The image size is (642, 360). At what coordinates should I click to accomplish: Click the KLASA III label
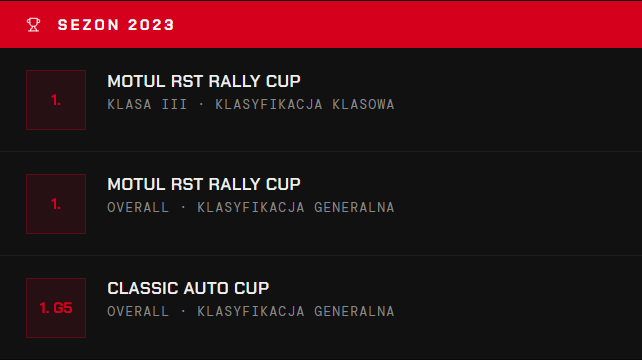(147, 104)
